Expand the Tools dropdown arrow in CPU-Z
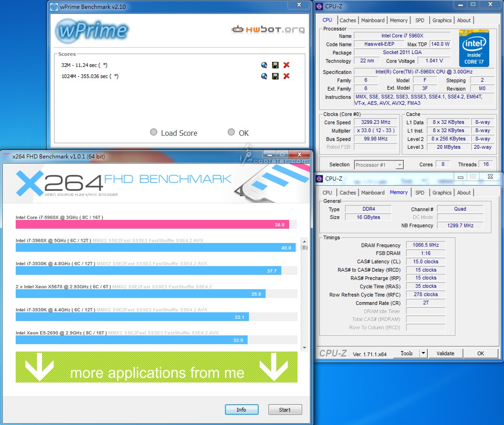The height and width of the screenshot is (425, 504). coord(423,353)
